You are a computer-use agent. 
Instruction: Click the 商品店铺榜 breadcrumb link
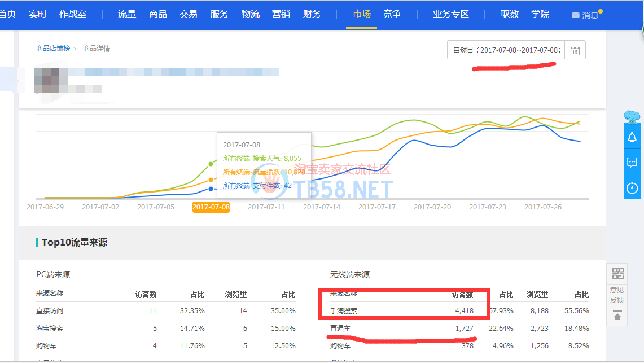tap(53, 49)
